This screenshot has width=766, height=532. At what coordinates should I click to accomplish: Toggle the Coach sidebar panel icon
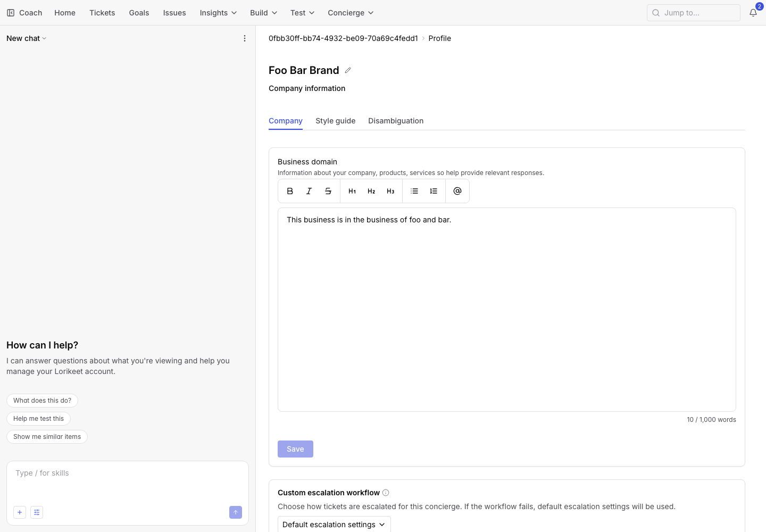click(x=11, y=13)
